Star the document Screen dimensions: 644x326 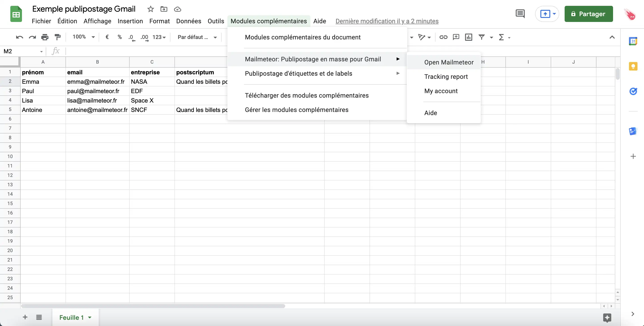point(150,9)
